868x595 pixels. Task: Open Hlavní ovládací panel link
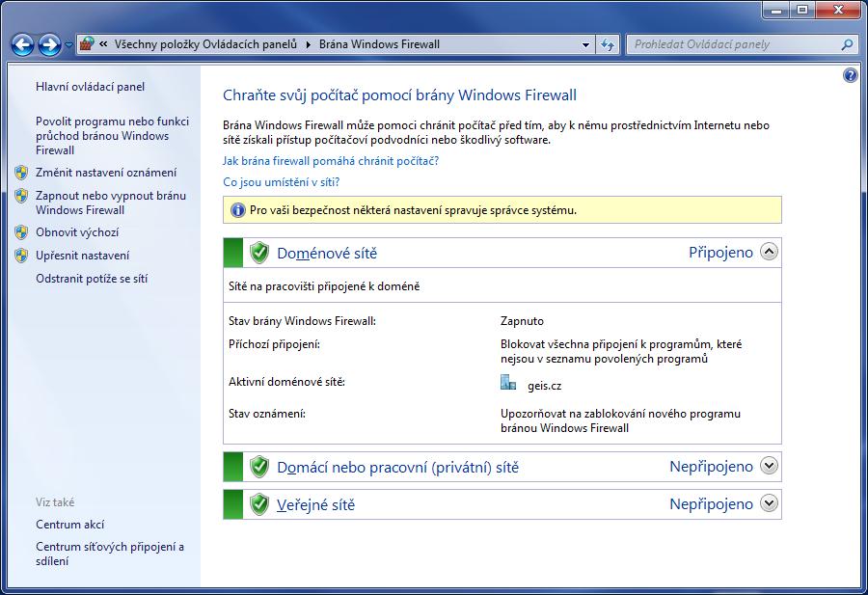tap(91, 87)
